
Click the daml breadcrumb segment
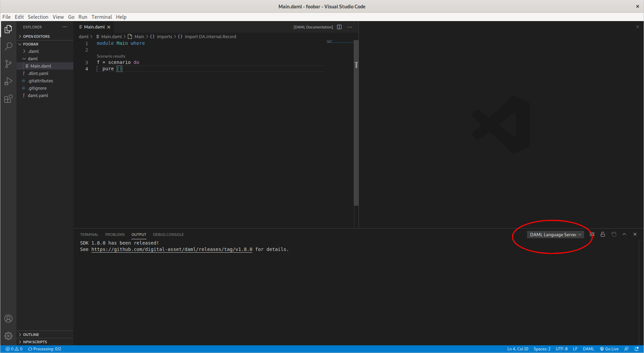(x=83, y=37)
